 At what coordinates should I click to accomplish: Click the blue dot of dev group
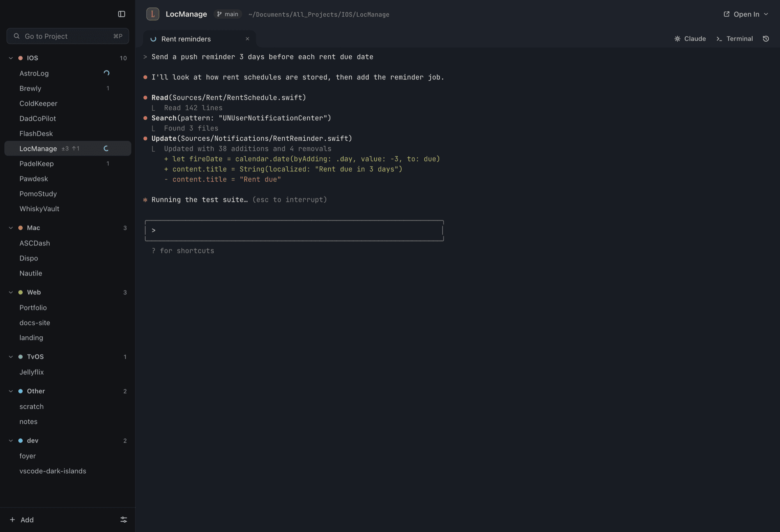tap(21, 440)
